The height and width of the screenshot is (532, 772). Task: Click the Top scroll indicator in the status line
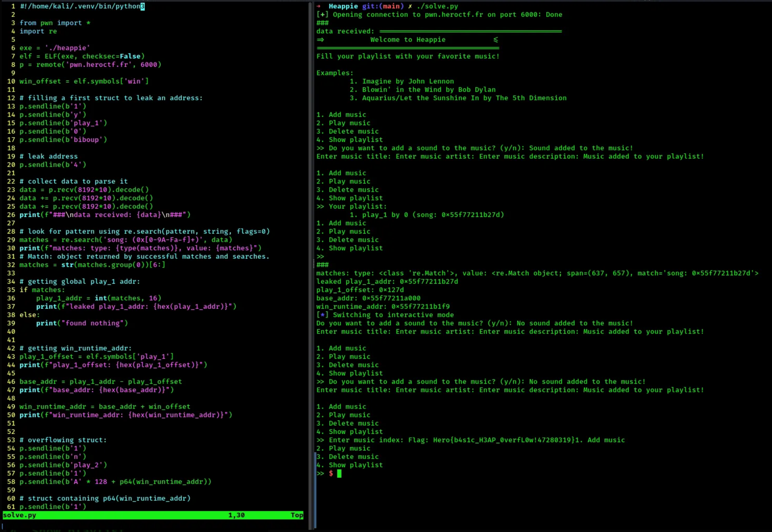click(x=297, y=515)
